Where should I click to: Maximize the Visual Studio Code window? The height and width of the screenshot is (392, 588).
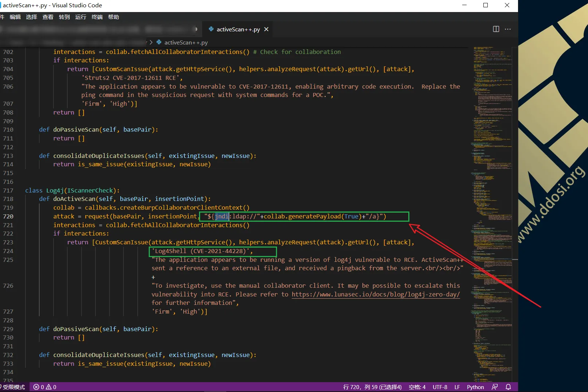tap(486, 5)
